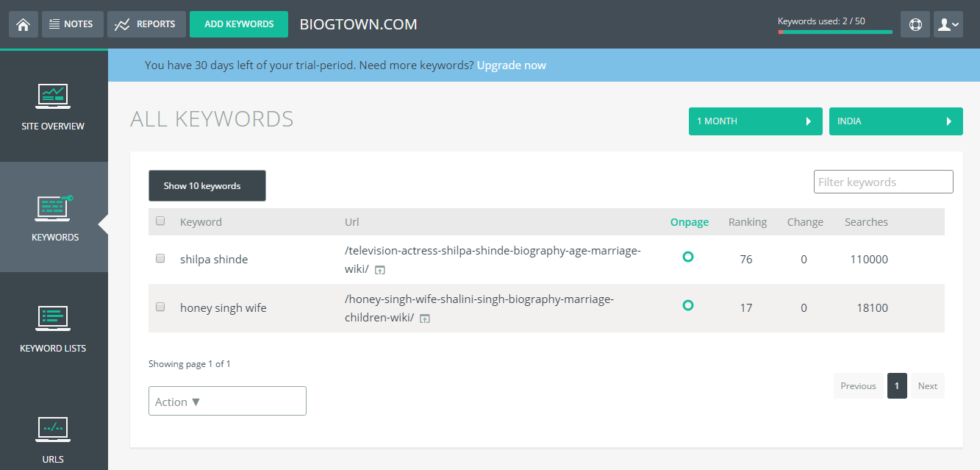Screen dimensions: 980x470
Task: Expand the 1 MONTH period dropdown
Action: click(755, 121)
